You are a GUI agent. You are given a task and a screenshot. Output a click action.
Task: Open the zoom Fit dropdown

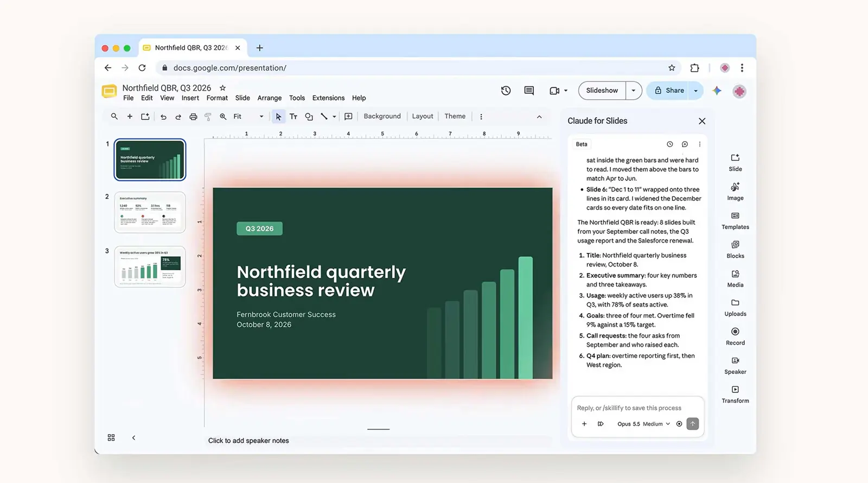[x=248, y=117]
